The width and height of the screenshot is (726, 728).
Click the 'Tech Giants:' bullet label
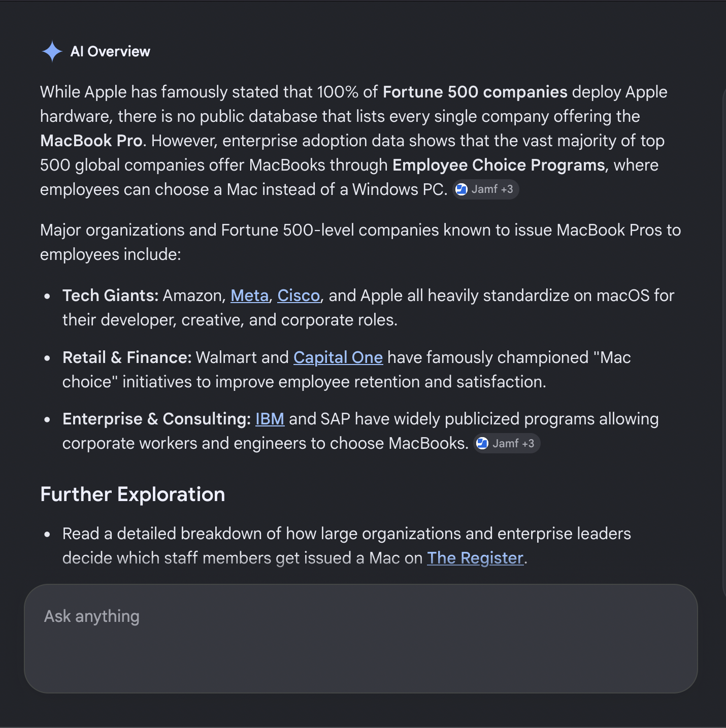coord(111,295)
